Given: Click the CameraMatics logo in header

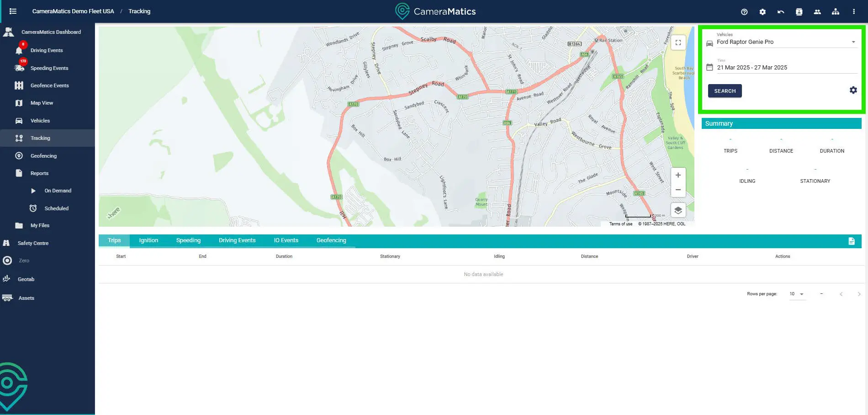Looking at the screenshot, I should pyautogui.click(x=435, y=11).
